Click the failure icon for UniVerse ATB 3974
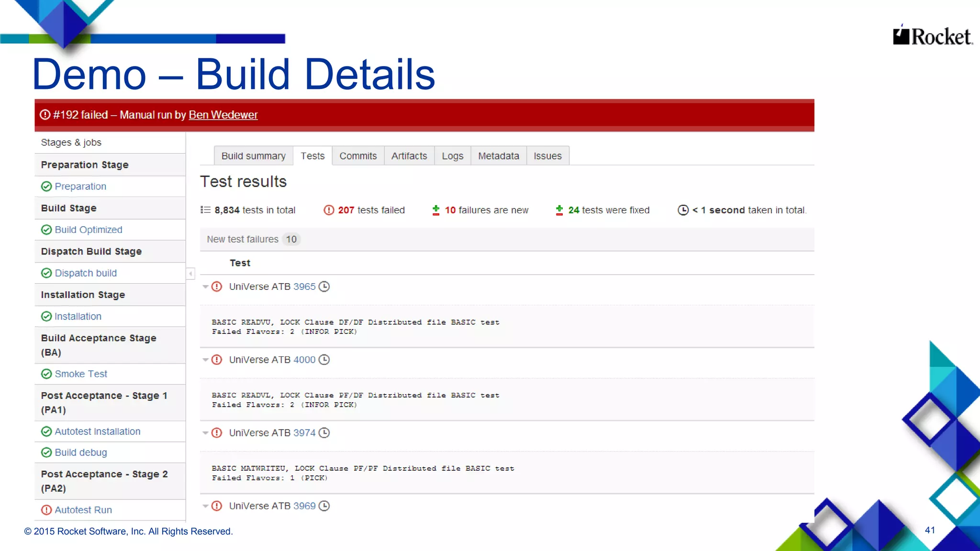Image resolution: width=980 pixels, height=551 pixels. 217,433
